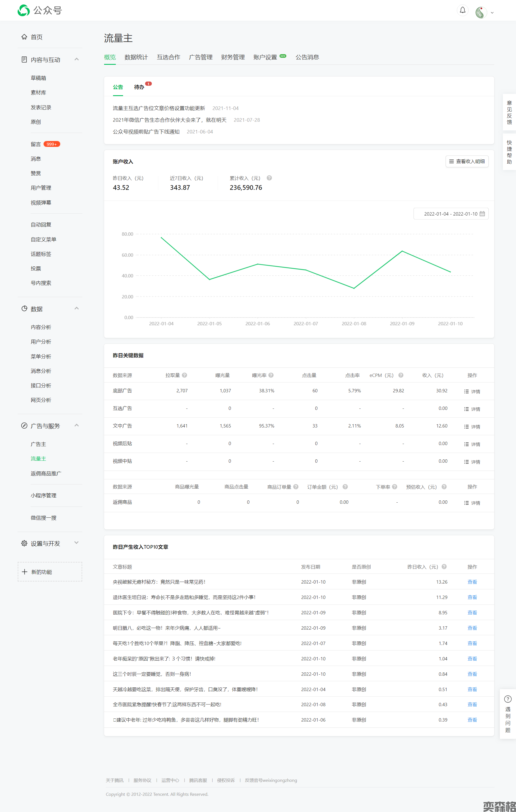The height and width of the screenshot is (812, 516).
Task: Collapse the 内容与互动 sidebar section
Action: (76, 59)
